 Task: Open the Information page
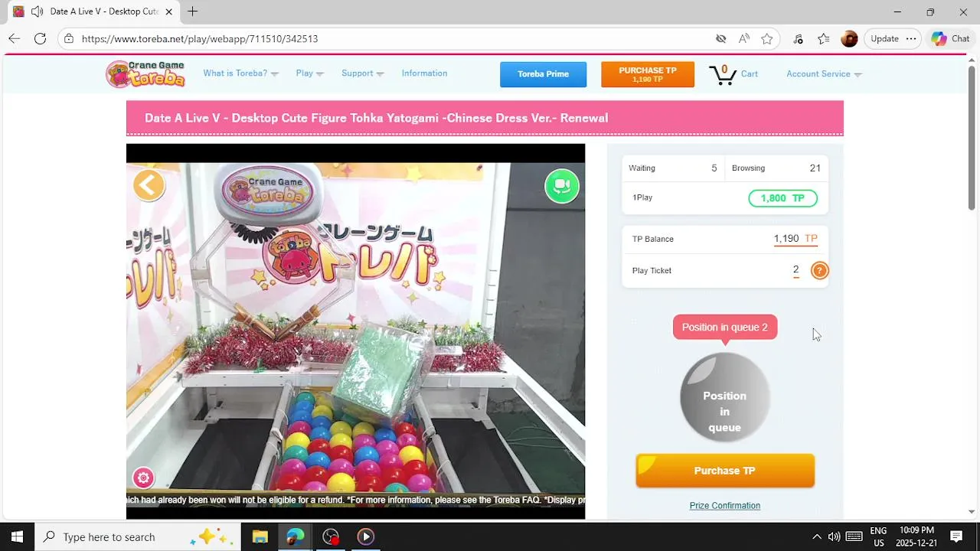(x=424, y=73)
